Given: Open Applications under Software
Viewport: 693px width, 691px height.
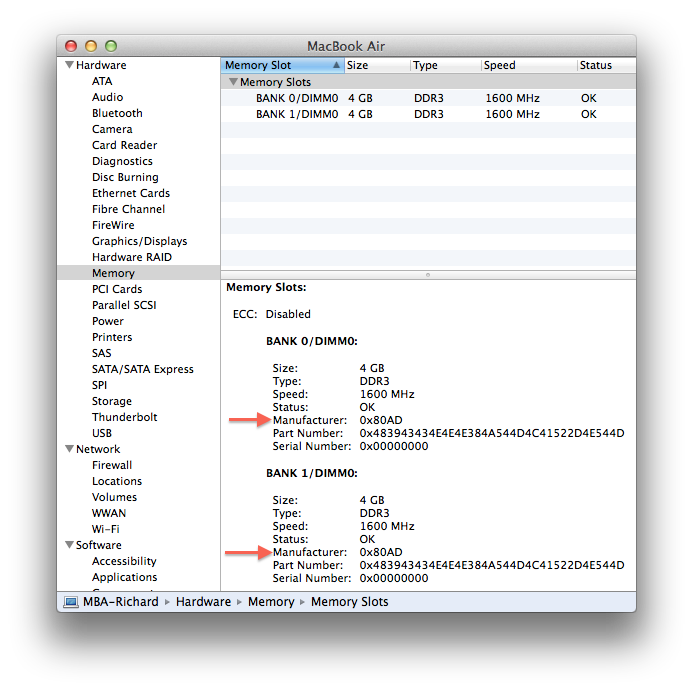Looking at the screenshot, I should coord(125,577).
